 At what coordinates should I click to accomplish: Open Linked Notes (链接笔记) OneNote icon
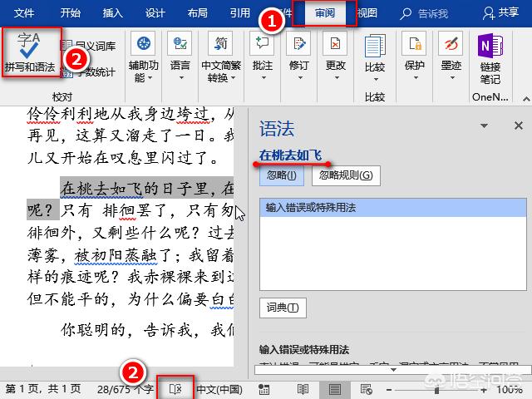pos(490,45)
